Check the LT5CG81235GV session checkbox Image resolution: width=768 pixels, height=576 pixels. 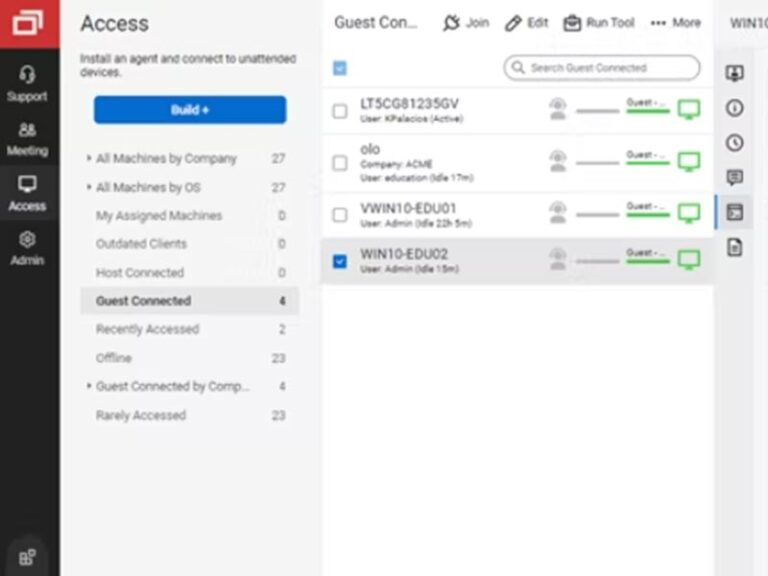click(x=339, y=111)
